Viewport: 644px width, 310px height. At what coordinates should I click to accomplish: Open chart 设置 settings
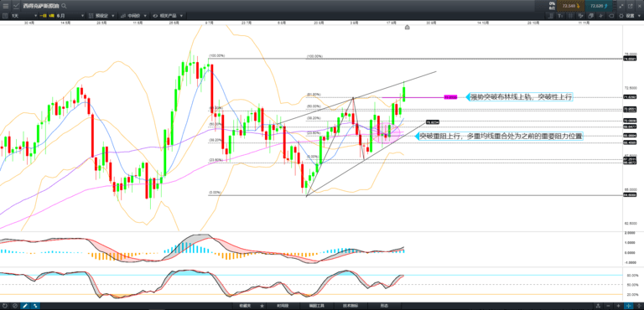point(626,16)
